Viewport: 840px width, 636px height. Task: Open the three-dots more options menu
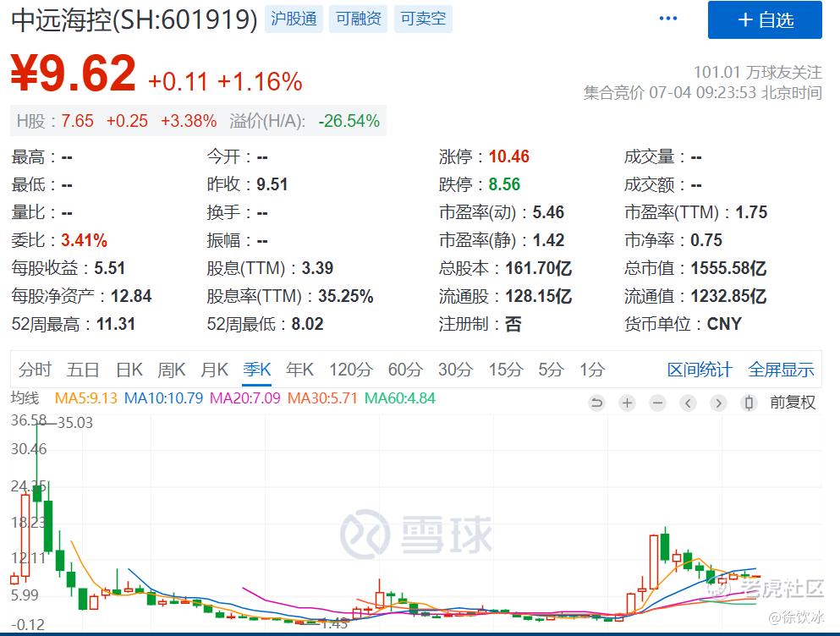pos(667,19)
